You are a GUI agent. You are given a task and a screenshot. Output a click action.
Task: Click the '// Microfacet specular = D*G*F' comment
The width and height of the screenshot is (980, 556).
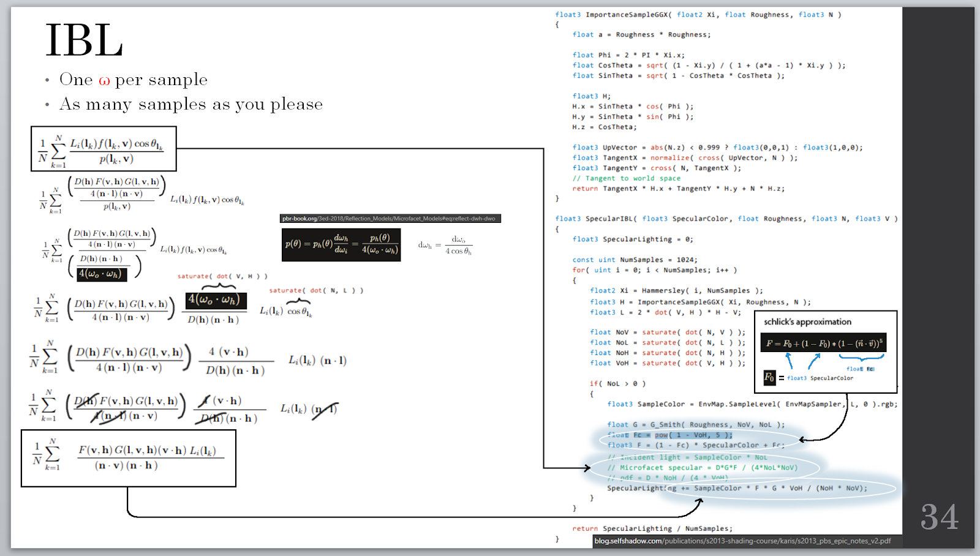pyautogui.click(x=703, y=468)
